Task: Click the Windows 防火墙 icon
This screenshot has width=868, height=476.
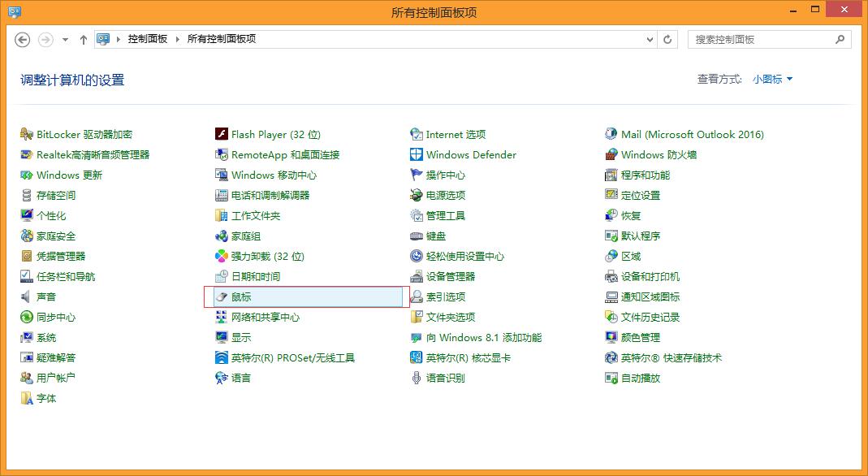Action: tap(612, 155)
